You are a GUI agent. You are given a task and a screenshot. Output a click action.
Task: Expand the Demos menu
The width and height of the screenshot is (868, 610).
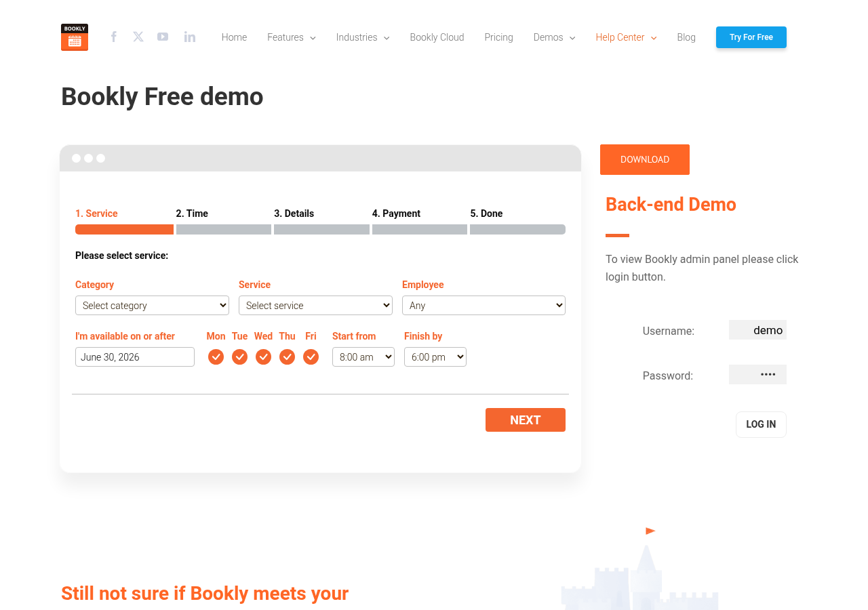pos(554,37)
